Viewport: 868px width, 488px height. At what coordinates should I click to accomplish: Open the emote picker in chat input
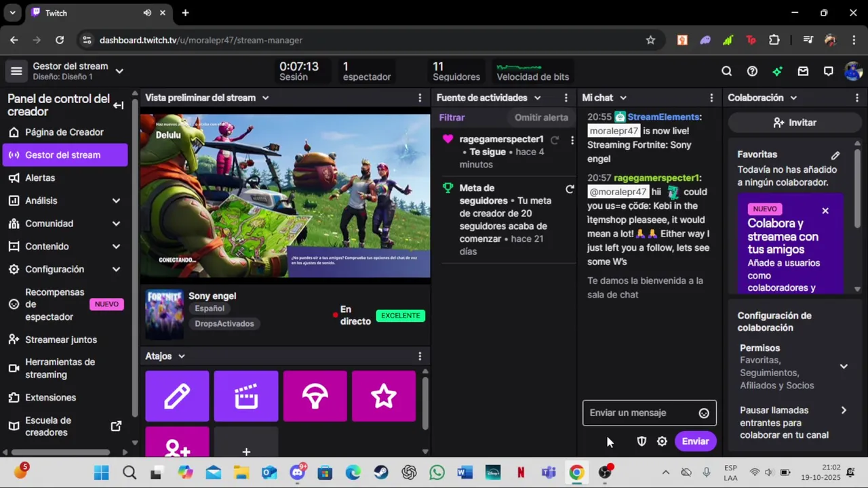pos(704,413)
